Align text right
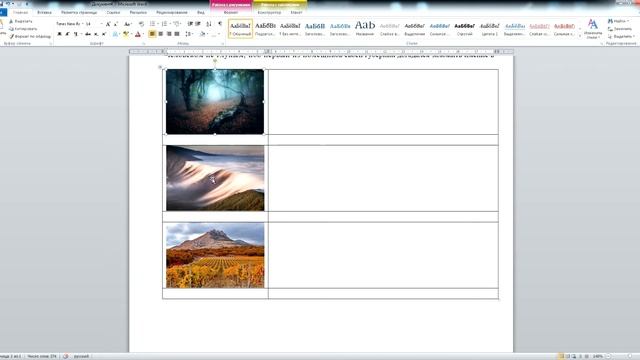The height and width of the screenshot is (360, 640). 169,34
